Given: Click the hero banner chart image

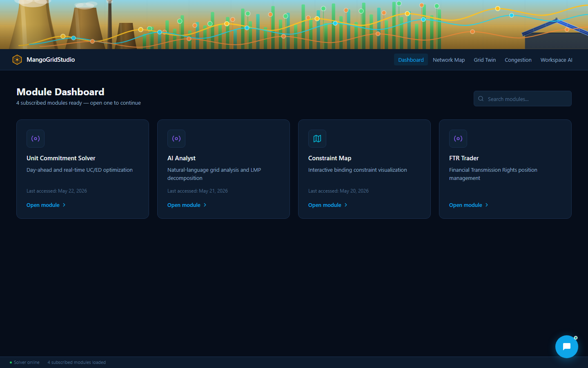Looking at the screenshot, I should click(x=294, y=25).
